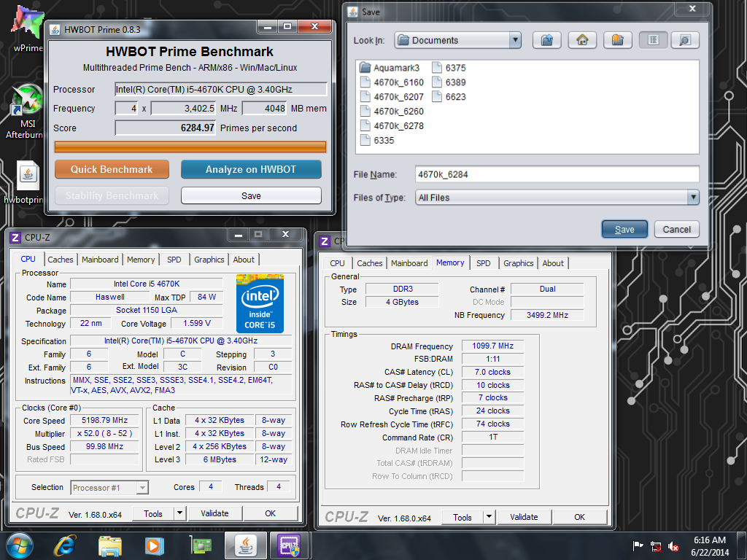
Task: Select the 4670k_6260 file
Action: [x=392, y=112]
